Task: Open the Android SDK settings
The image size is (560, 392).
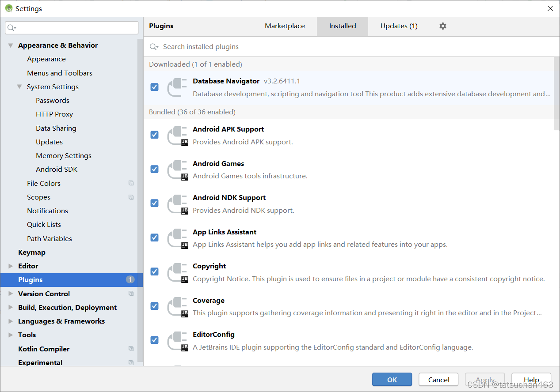Action: [57, 170]
